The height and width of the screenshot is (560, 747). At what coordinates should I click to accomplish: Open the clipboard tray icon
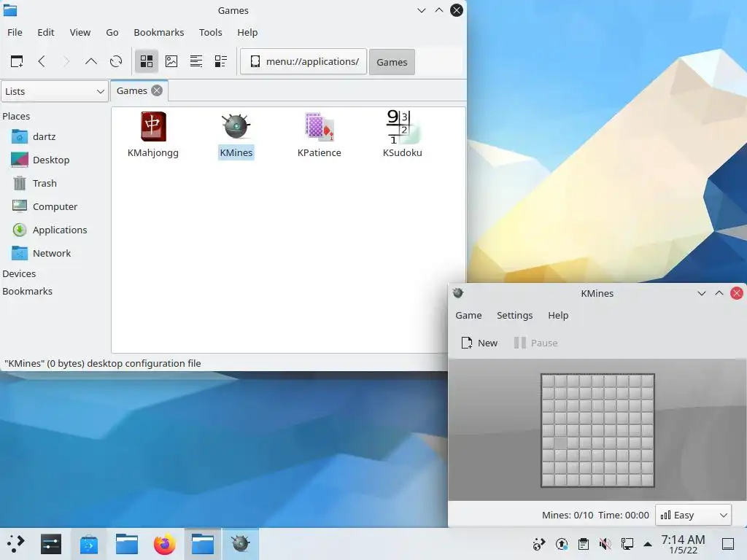(x=583, y=544)
